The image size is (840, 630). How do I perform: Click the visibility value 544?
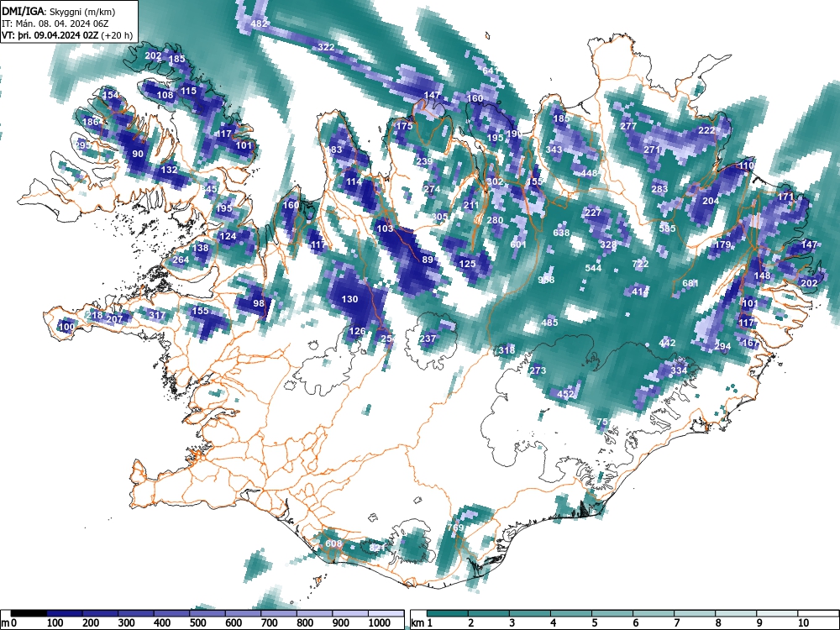[593, 268]
